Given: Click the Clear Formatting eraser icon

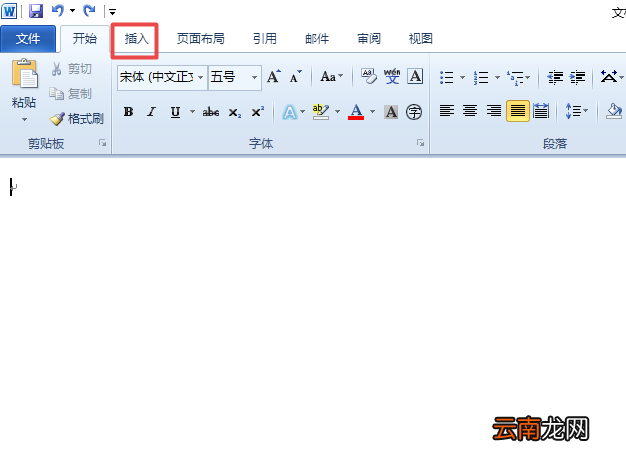Looking at the screenshot, I should [368, 76].
